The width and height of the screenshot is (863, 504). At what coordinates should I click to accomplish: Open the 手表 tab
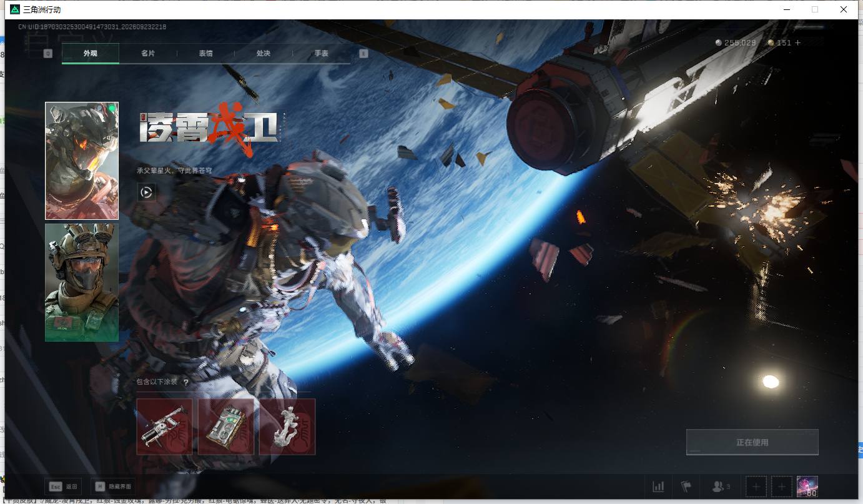point(321,54)
